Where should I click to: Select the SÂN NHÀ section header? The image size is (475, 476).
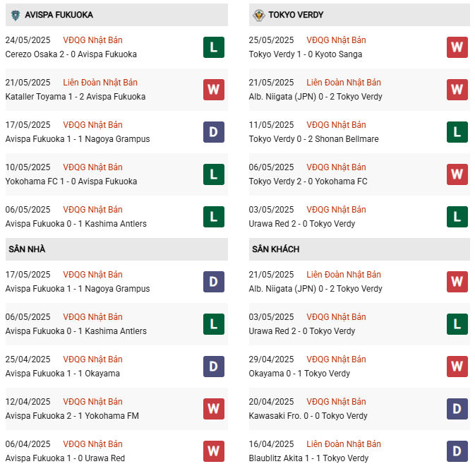pyautogui.click(x=116, y=249)
